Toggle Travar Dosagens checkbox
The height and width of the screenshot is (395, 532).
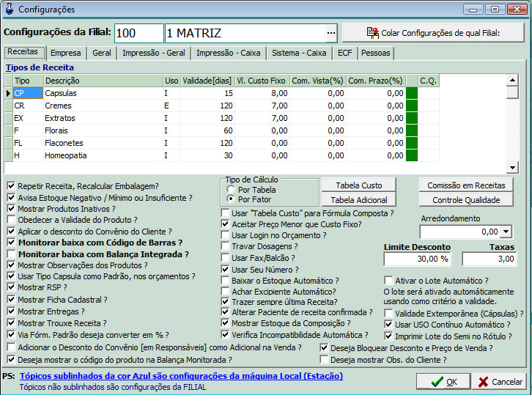[226, 247]
